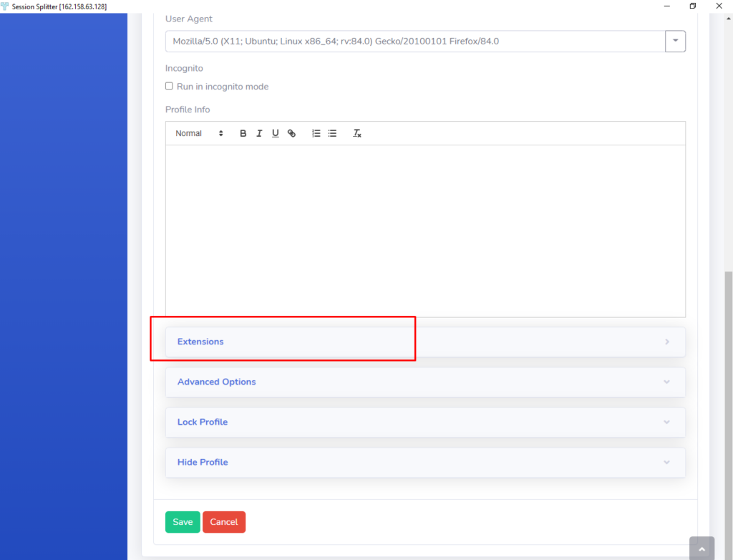
Task: Open the User Agent dropdown arrow
Action: (x=675, y=42)
